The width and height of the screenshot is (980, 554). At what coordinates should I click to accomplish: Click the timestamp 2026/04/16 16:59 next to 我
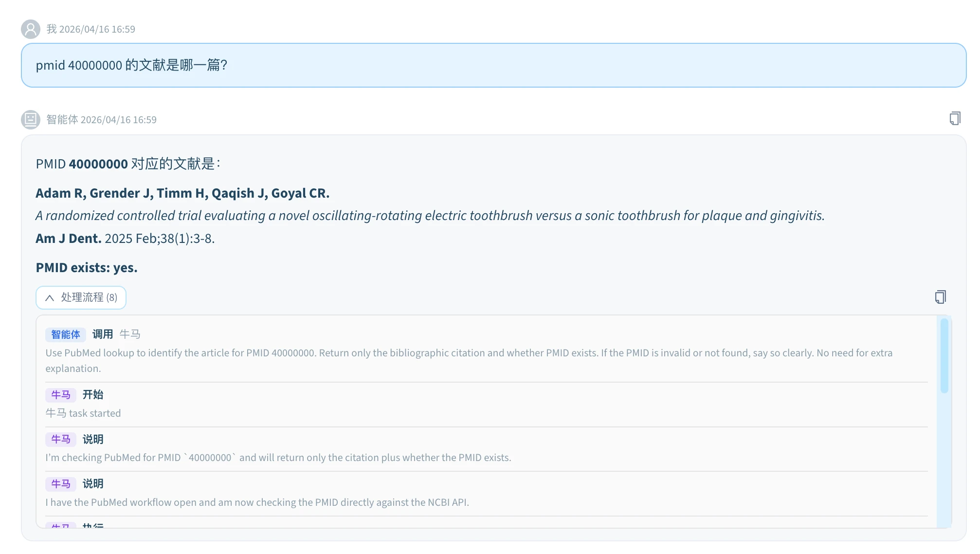coord(97,29)
